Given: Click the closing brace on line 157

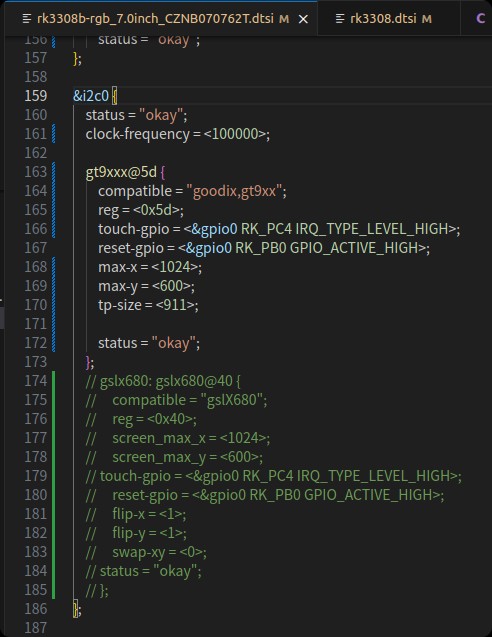Looking at the screenshot, I should click(x=77, y=58).
